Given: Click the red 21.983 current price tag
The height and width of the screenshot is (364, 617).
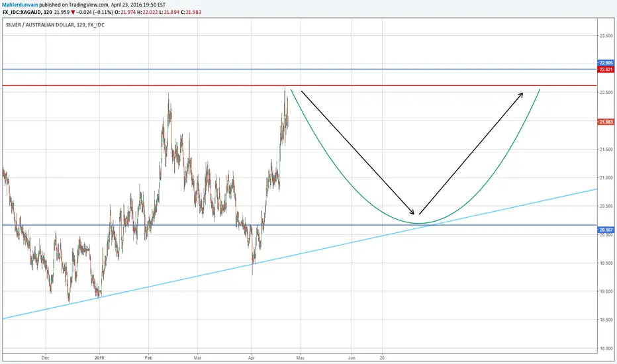Looking at the screenshot, I should click(x=606, y=122).
